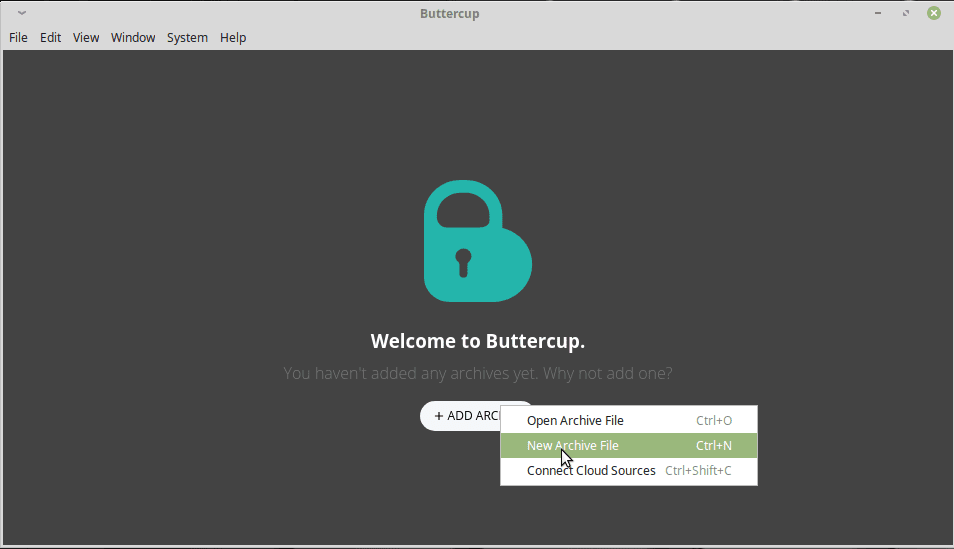This screenshot has height=549, width=954.
Task: Select New Archive File menu entry
Action: (628, 446)
